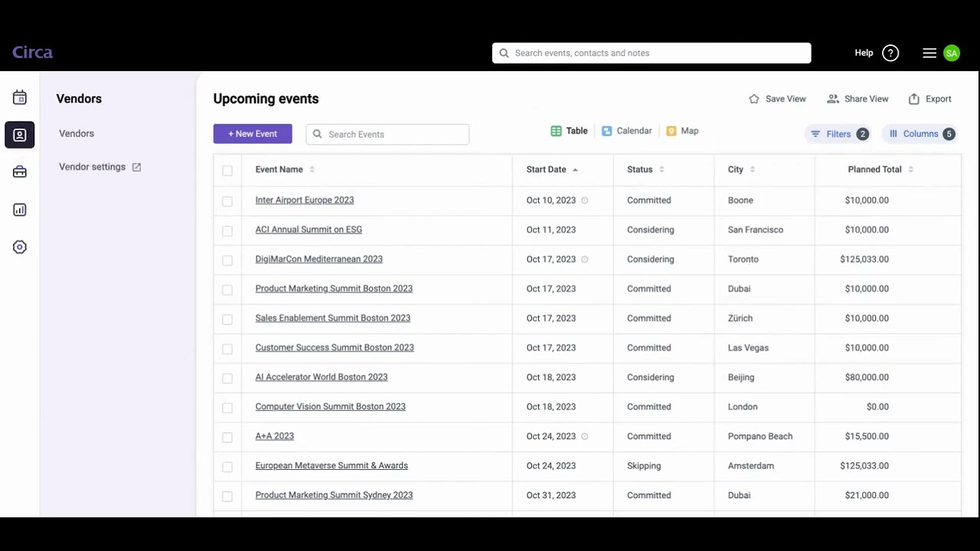This screenshot has width=980, height=551.
Task: Toggle Start Date sort arrow
Action: pyautogui.click(x=575, y=170)
